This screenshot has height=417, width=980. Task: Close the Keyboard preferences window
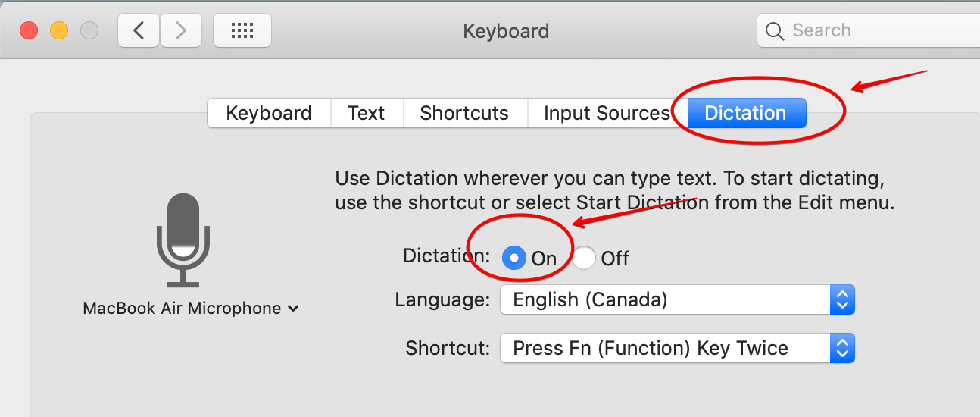coord(29,31)
